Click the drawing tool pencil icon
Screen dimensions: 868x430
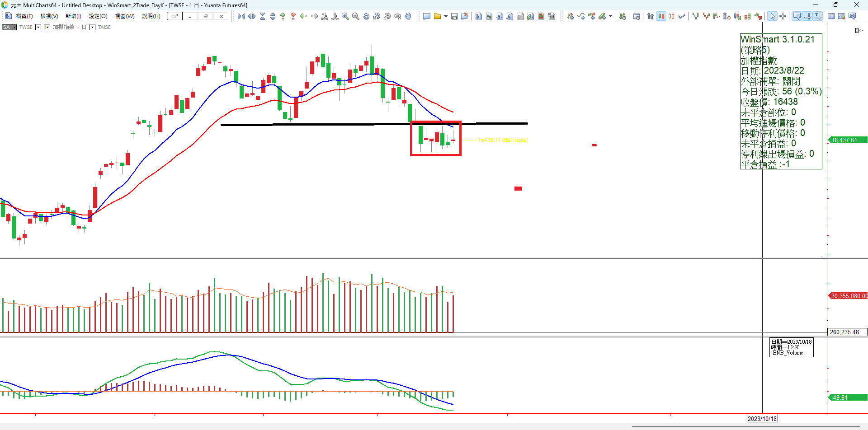[602, 16]
